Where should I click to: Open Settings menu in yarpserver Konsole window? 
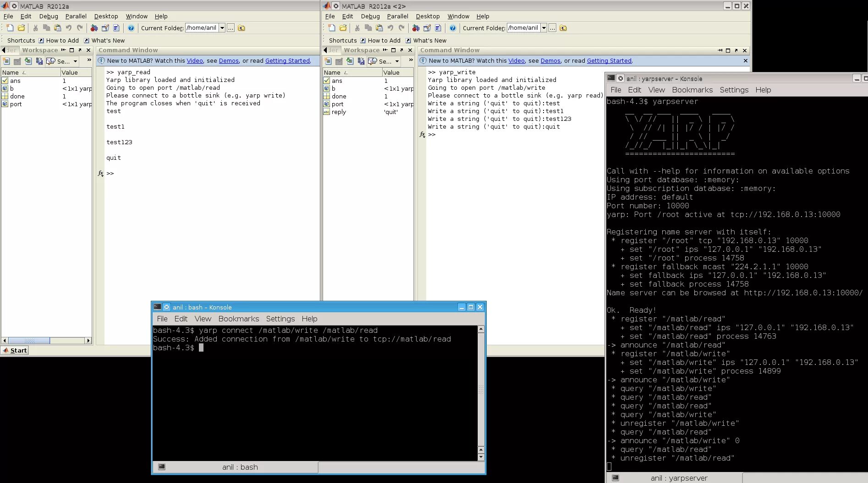coord(734,90)
